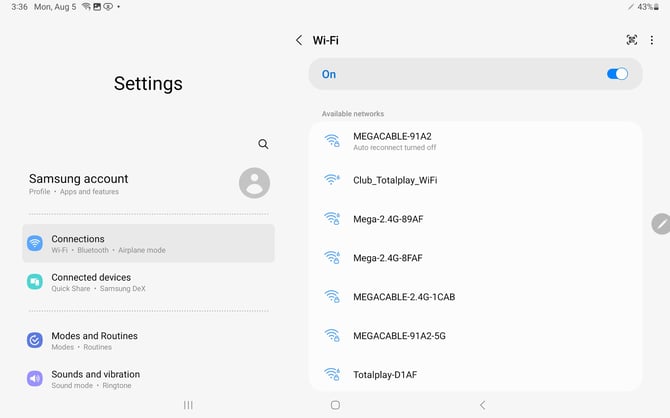Tap the home navigation button
The width and height of the screenshot is (670, 418).
(x=335, y=405)
